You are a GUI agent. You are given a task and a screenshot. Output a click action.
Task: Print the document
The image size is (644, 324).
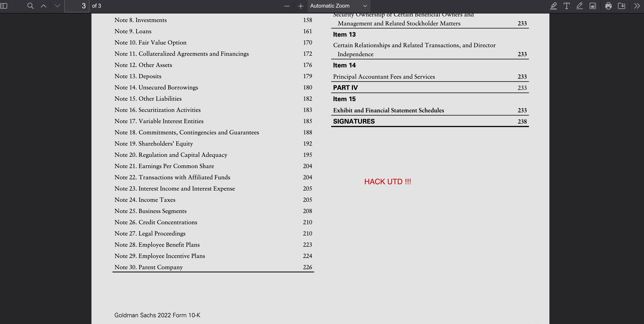[608, 6]
